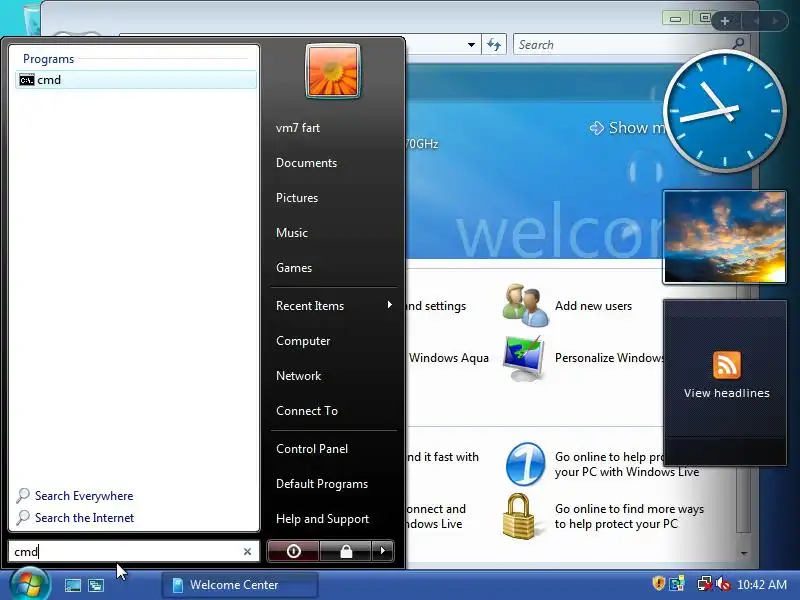This screenshot has height=600, width=800.
Task: Click the Welcome Center taskbar button
Action: (240, 585)
